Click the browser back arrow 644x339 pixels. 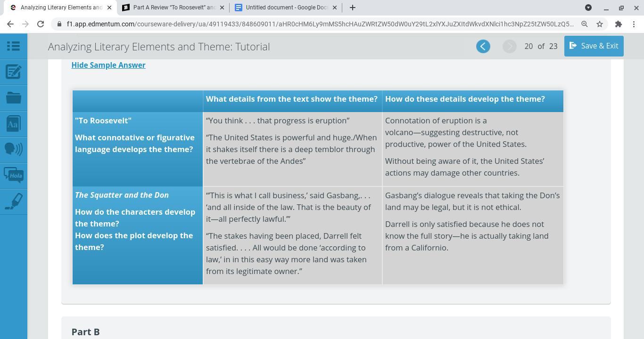10,24
